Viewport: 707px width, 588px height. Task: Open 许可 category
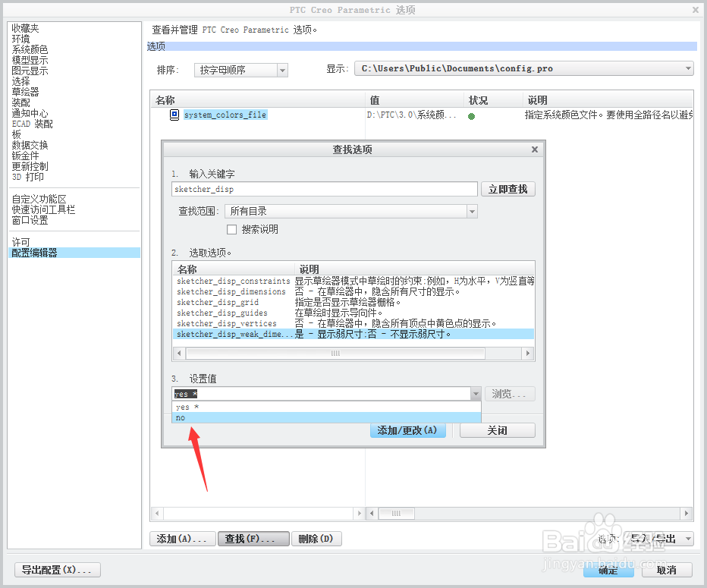point(20,243)
